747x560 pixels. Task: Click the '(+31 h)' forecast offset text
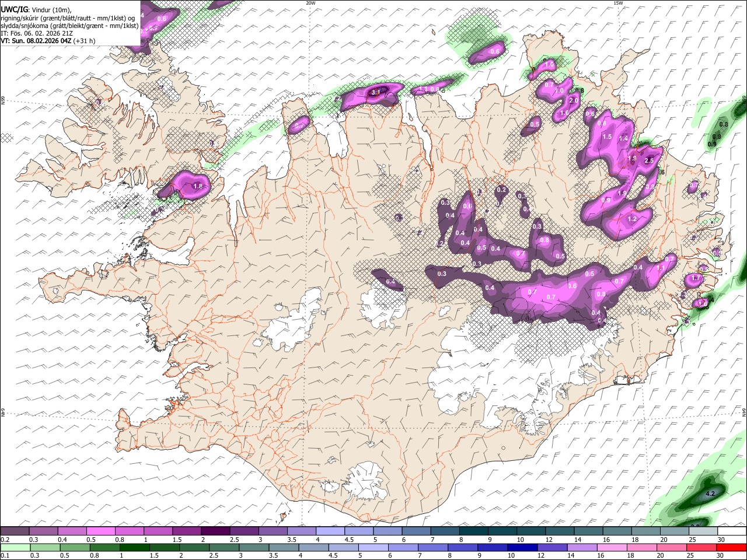coord(85,41)
